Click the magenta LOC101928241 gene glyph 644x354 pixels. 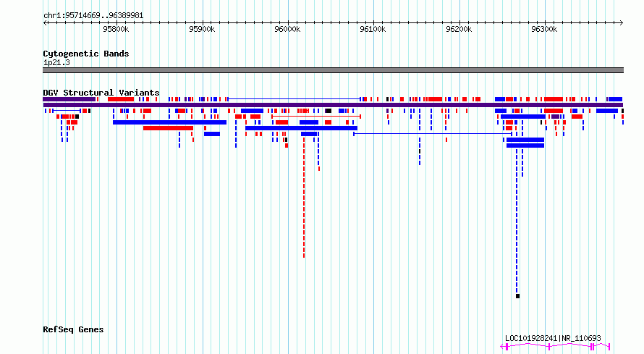click(x=555, y=347)
